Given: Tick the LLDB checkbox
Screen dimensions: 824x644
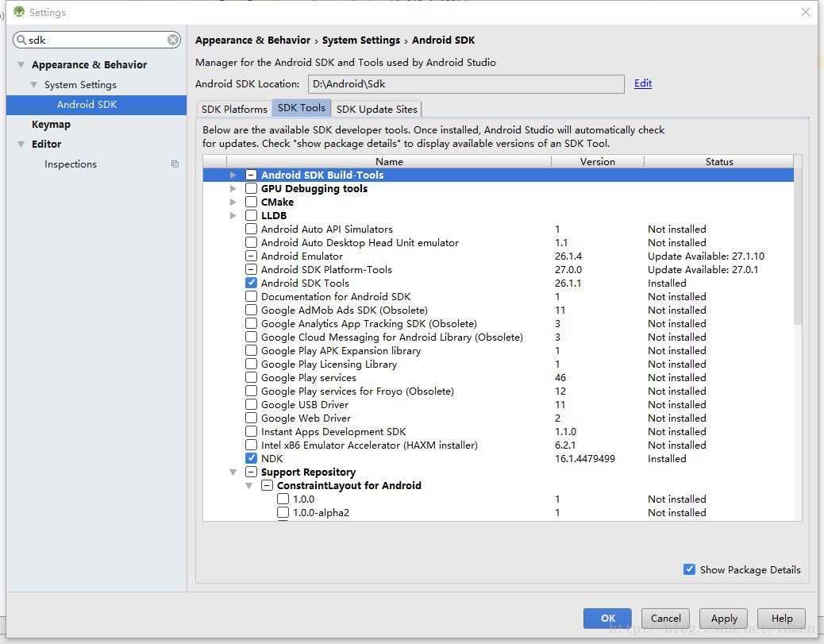Looking at the screenshot, I should (x=251, y=215).
